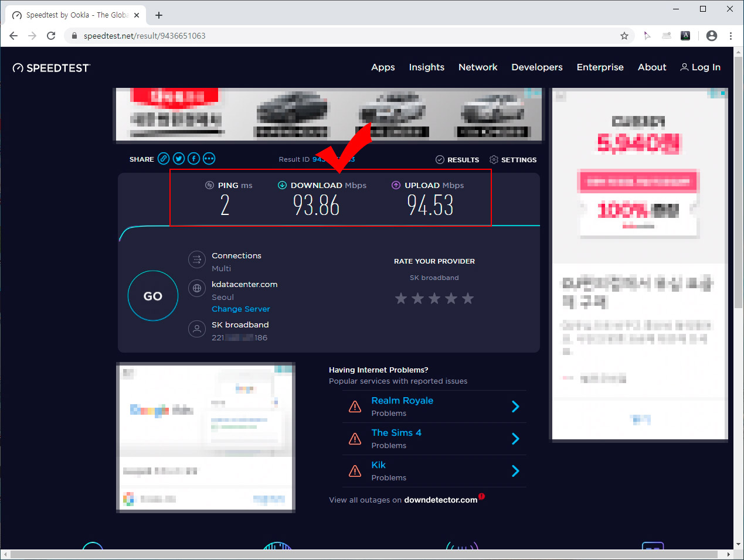
Task: Rate provider two stars
Action: coord(417,299)
